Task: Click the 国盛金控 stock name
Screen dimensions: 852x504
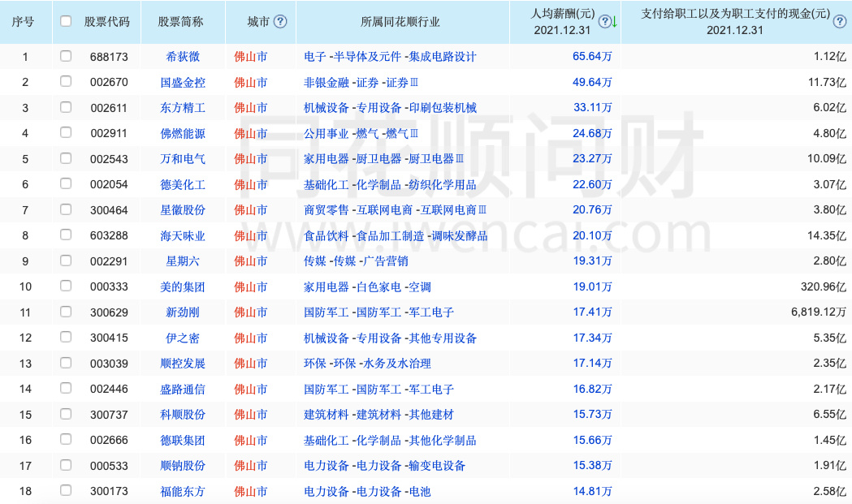Action: point(184,82)
